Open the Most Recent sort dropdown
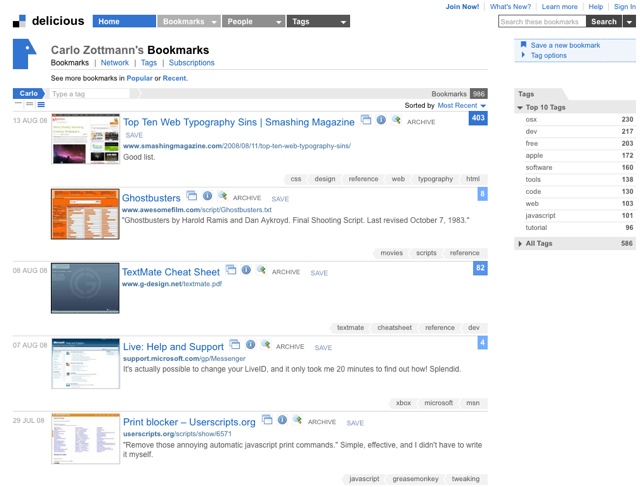Screen dimensions: 640x487 (462, 105)
